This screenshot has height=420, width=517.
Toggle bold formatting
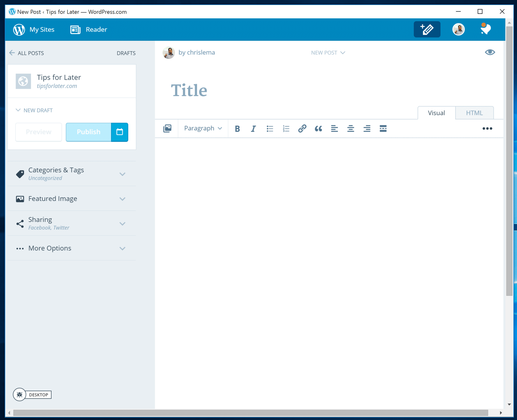pyautogui.click(x=237, y=129)
